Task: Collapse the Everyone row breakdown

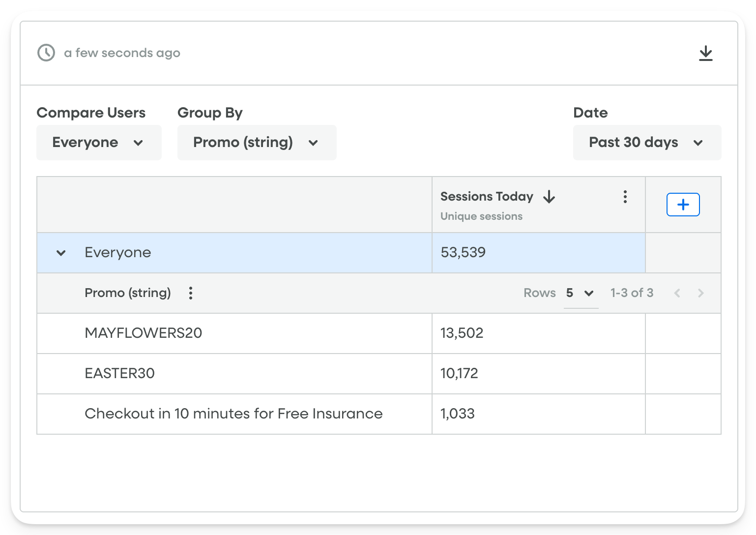Action: (60, 252)
